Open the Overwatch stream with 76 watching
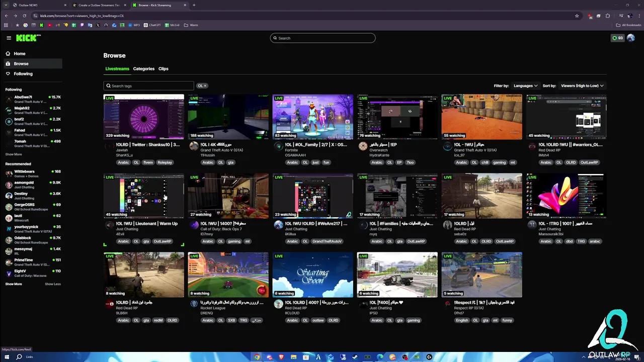Screen dimensions: 644x362 click(397, 117)
